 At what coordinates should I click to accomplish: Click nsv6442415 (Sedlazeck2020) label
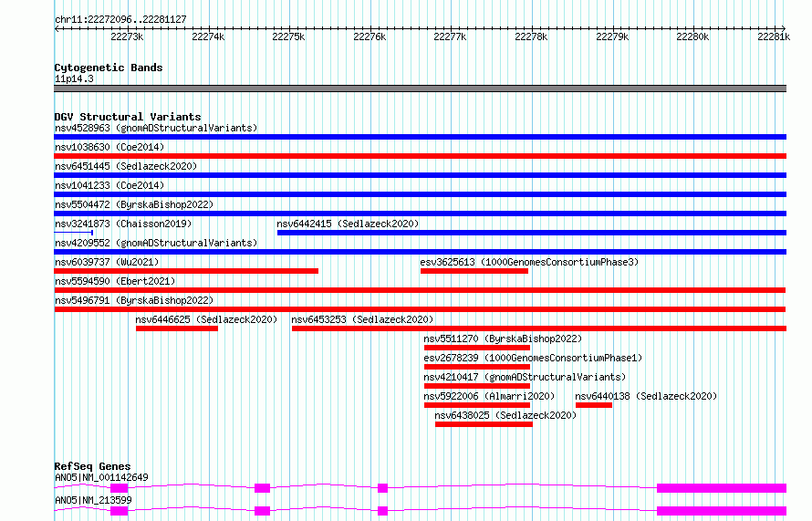(348, 224)
